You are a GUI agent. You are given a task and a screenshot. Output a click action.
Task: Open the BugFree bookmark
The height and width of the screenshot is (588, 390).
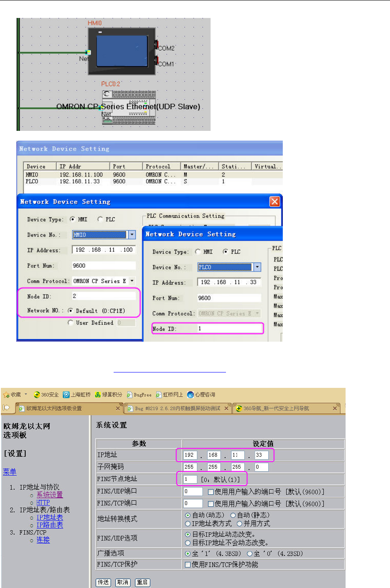pyautogui.click(x=139, y=395)
